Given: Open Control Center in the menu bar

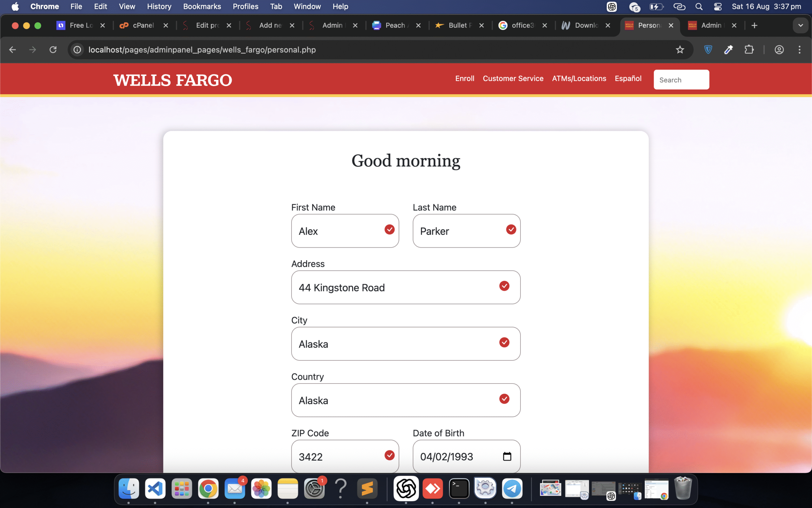Looking at the screenshot, I should [x=718, y=7].
